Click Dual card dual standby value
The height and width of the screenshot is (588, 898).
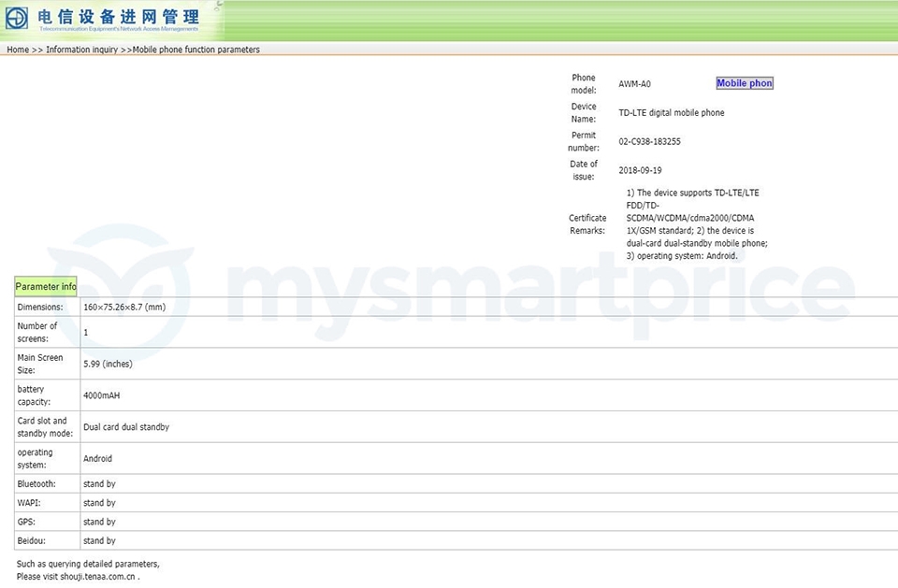(x=126, y=427)
